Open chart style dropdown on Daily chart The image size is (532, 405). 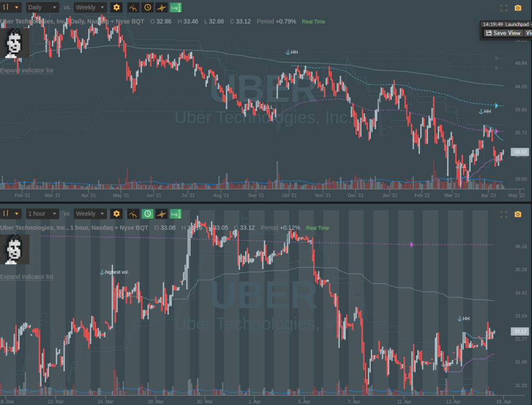click(x=10, y=7)
